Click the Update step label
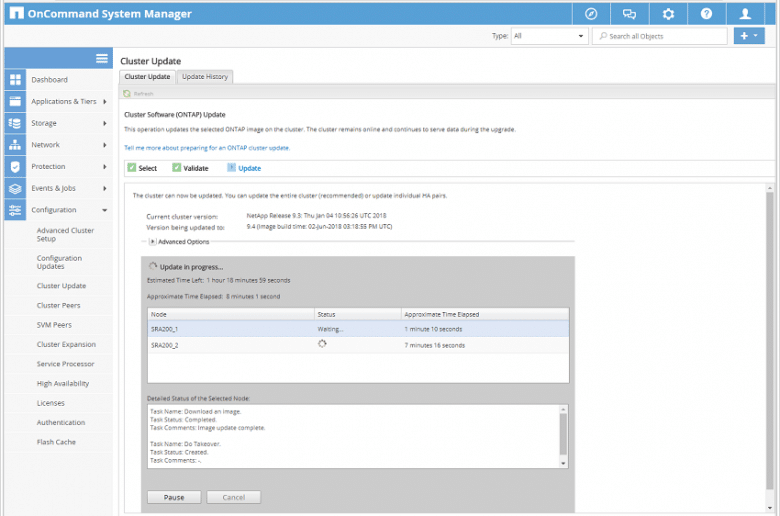The width and height of the screenshot is (780, 516). (249, 168)
